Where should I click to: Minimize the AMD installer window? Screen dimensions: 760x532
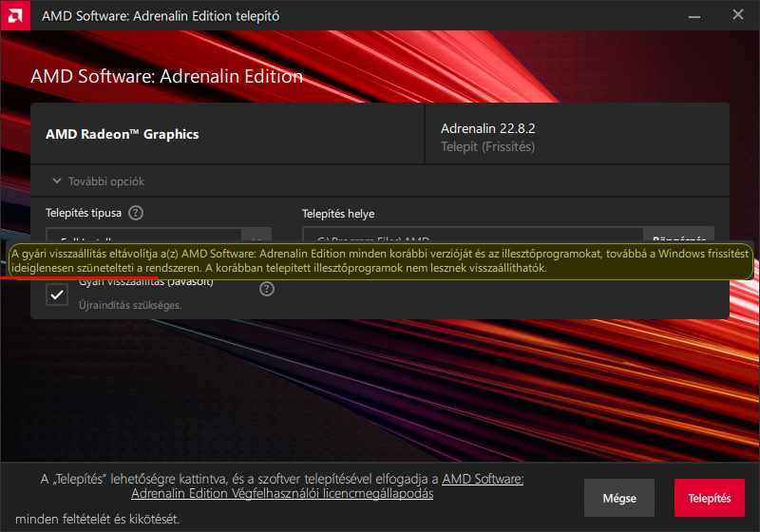pyautogui.click(x=694, y=16)
